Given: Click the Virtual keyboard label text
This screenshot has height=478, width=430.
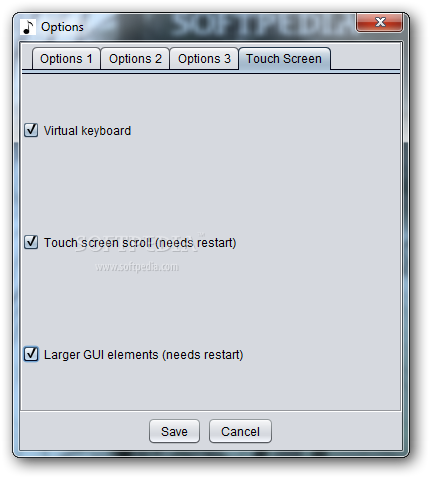Looking at the screenshot, I should [87, 131].
